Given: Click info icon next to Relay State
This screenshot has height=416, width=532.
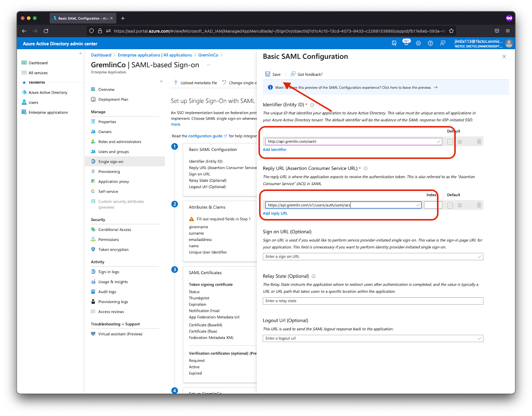Looking at the screenshot, I should pyautogui.click(x=314, y=276).
